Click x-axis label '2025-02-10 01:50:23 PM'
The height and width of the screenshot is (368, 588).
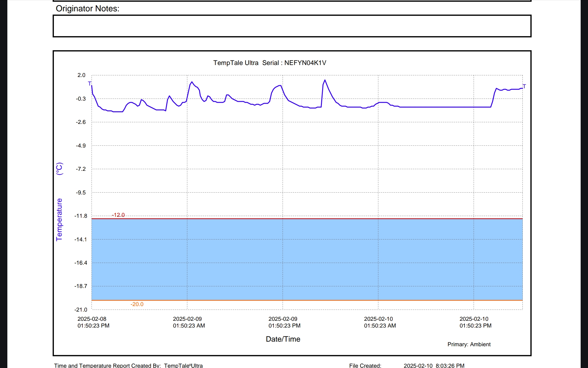(476, 322)
